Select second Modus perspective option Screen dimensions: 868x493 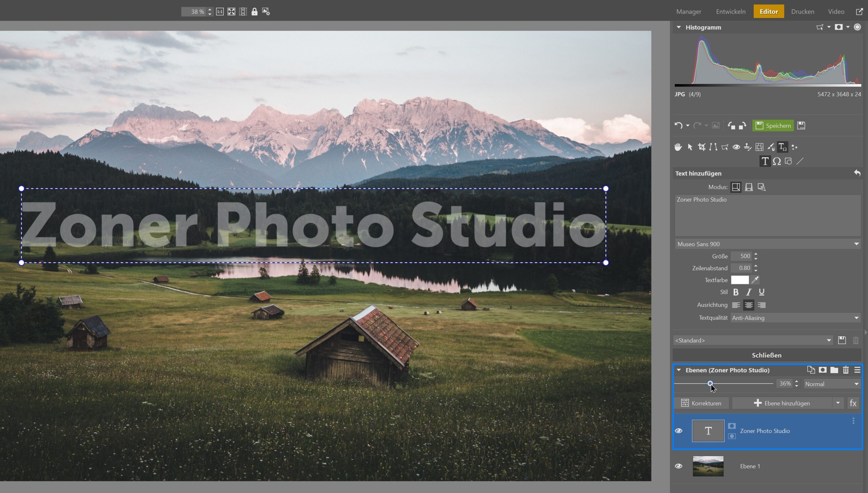(x=749, y=187)
